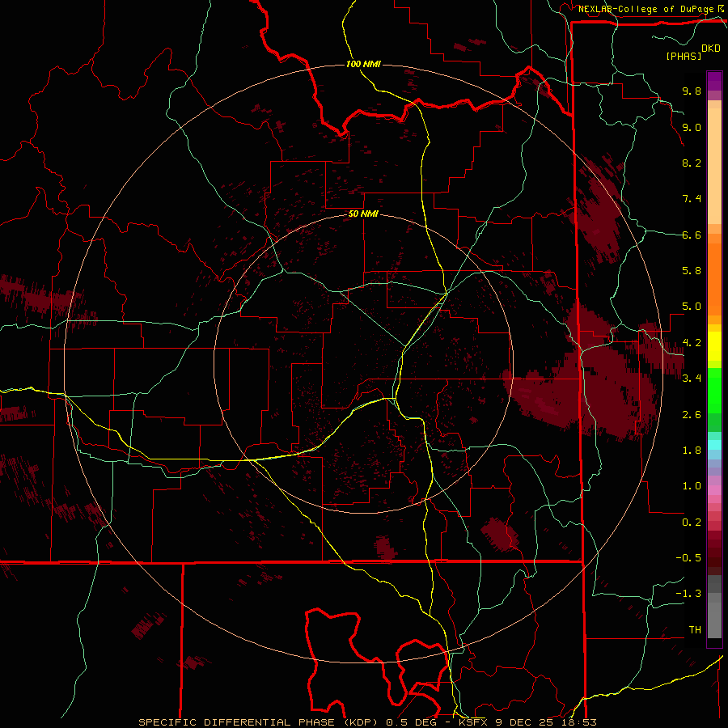Click the 7.4 value on the scale

(x=692, y=199)
